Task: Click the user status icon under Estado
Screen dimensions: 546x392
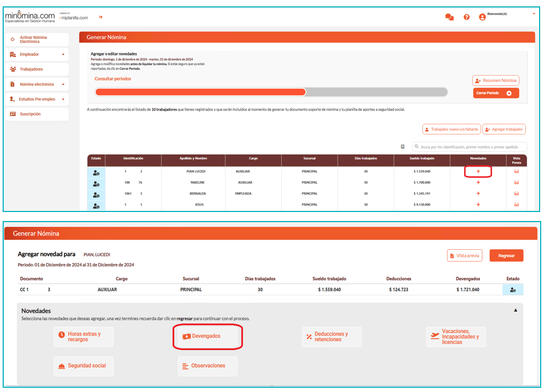Action: coord(512,290)
